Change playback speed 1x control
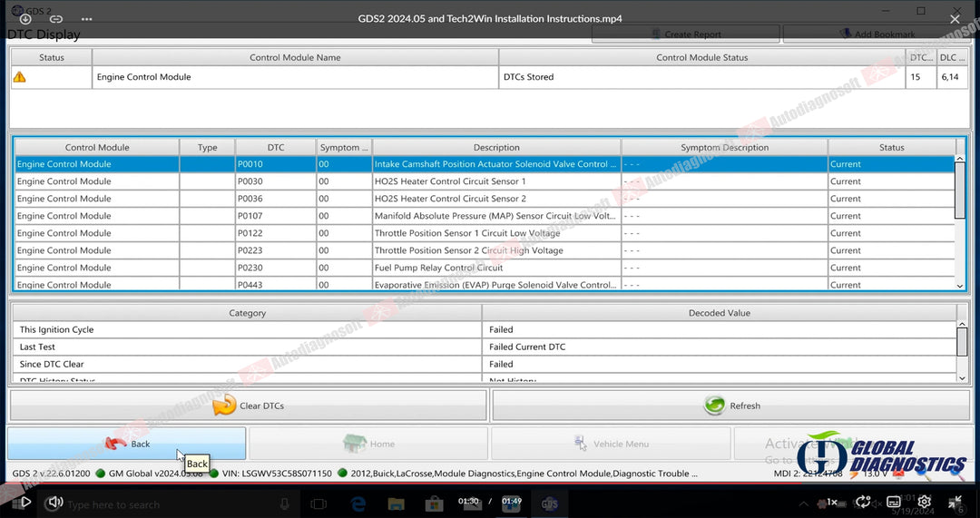The width and height of the screenshot is (980, 518). tap(832, 502)
